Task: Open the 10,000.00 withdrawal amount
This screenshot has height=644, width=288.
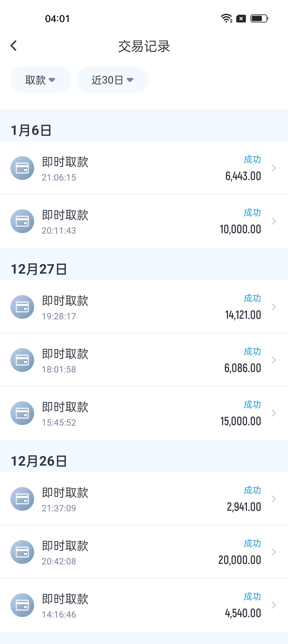Action: [x=240, y=229]
